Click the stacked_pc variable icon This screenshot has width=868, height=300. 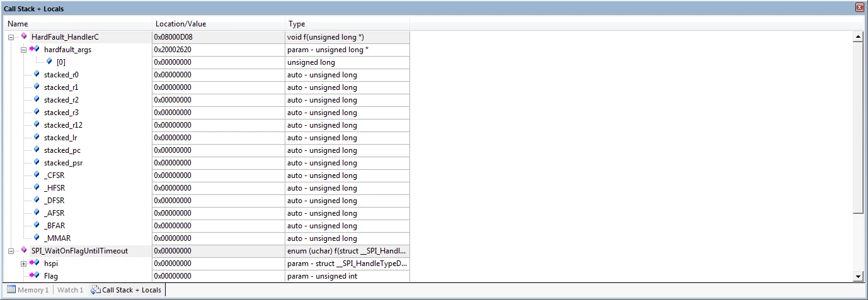37,150
